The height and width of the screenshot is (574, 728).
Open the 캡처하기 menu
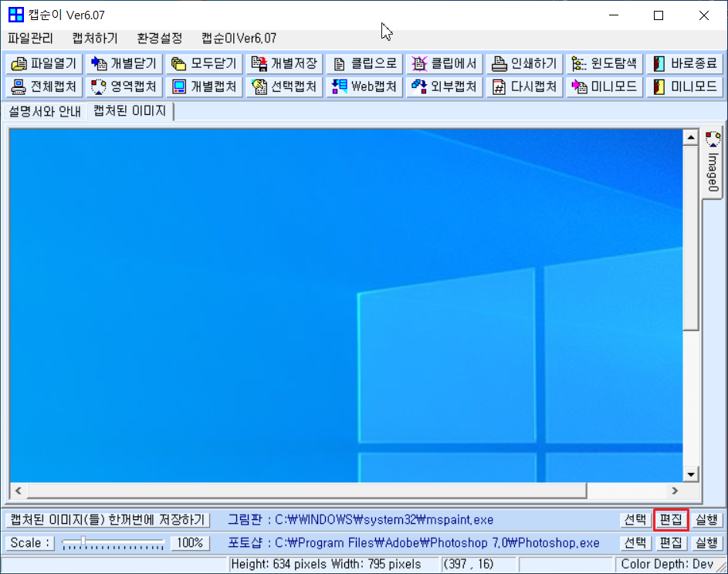point(95,38)
